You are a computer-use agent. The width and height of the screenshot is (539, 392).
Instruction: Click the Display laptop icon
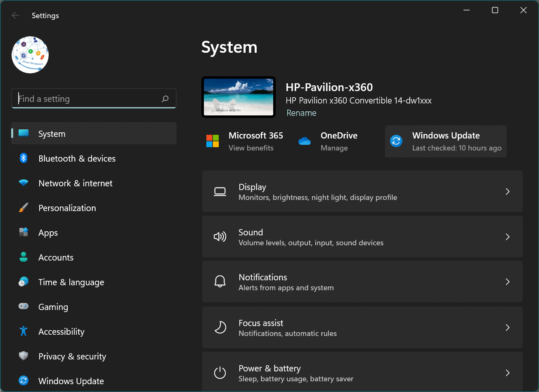click(x=220, y=192)
